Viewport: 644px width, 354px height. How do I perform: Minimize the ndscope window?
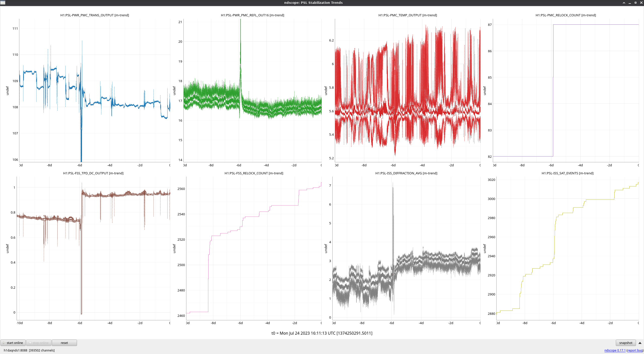pos(630,3)
